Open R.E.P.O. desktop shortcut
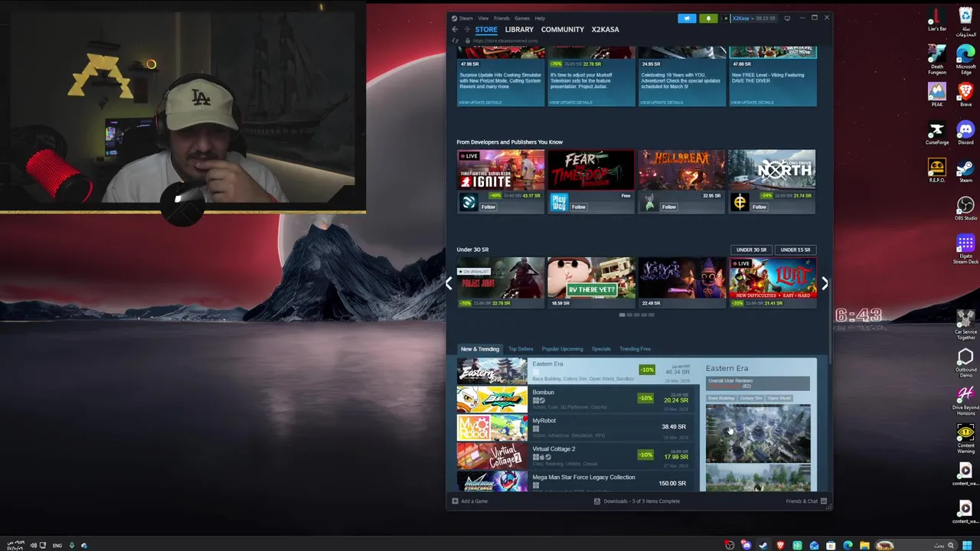 click(x=937, y=170)
